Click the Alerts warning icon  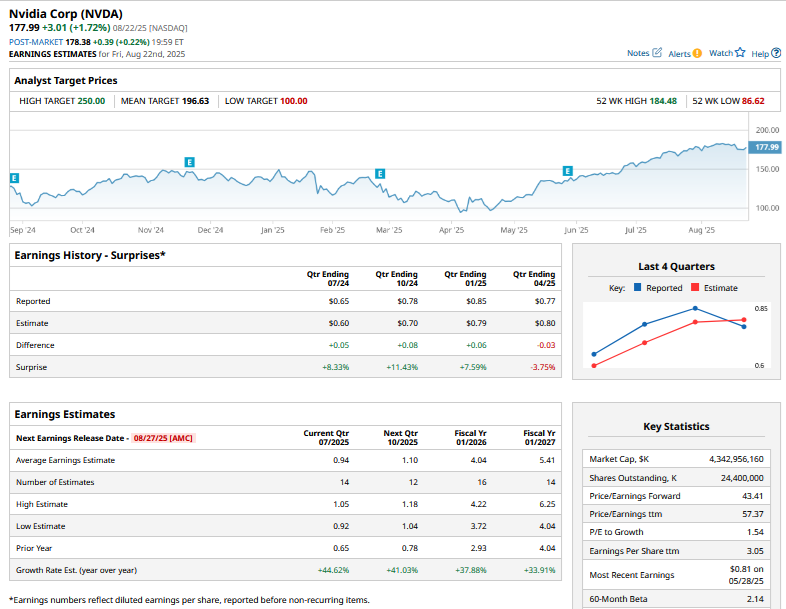(697, 53)
